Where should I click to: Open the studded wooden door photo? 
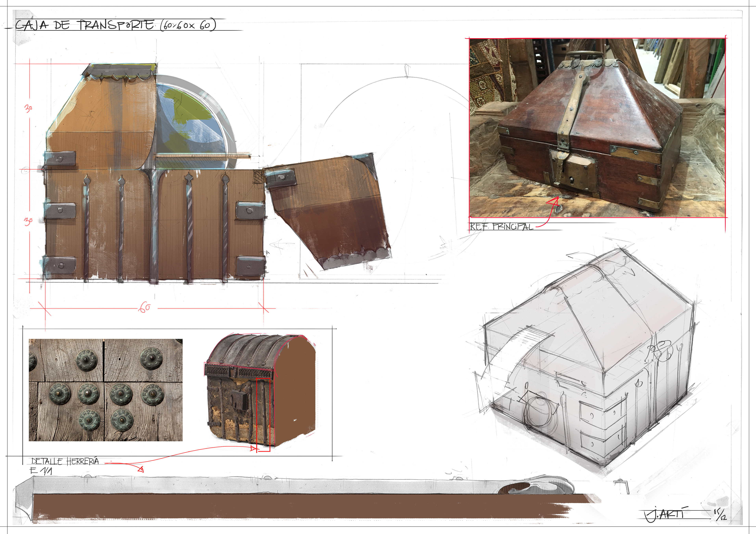(x=106, y=390)
